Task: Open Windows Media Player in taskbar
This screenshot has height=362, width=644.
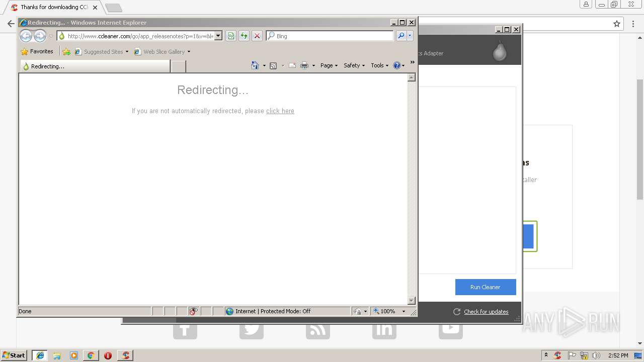Action: pyautogui.click(x=74, y=355)
